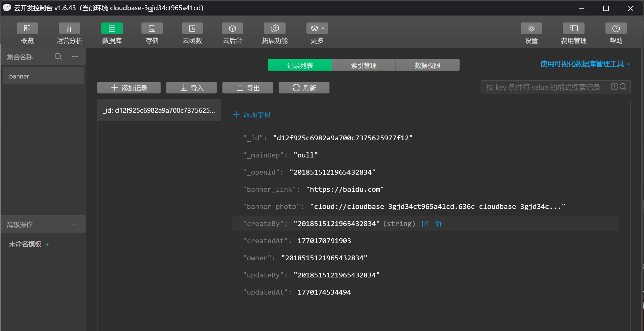
Task: Add advanced operation via 高级操作 plus
Action: [x=75, y=224]
